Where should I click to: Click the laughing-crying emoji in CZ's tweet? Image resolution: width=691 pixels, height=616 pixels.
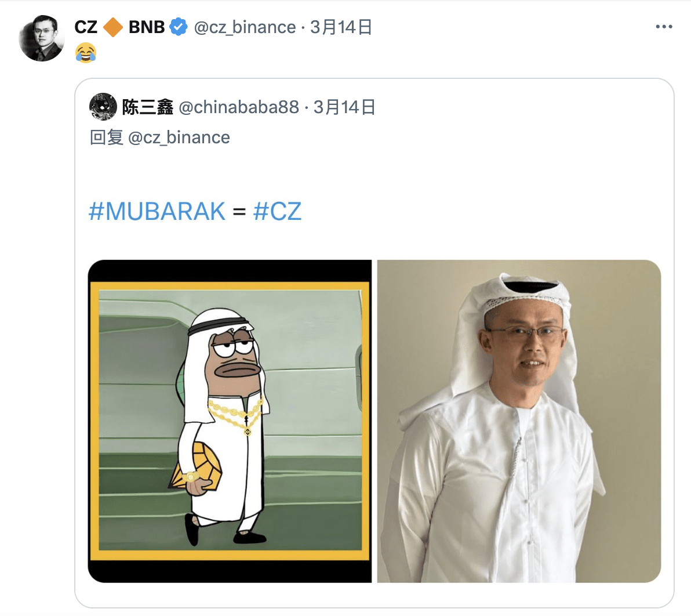click(86, 53)
